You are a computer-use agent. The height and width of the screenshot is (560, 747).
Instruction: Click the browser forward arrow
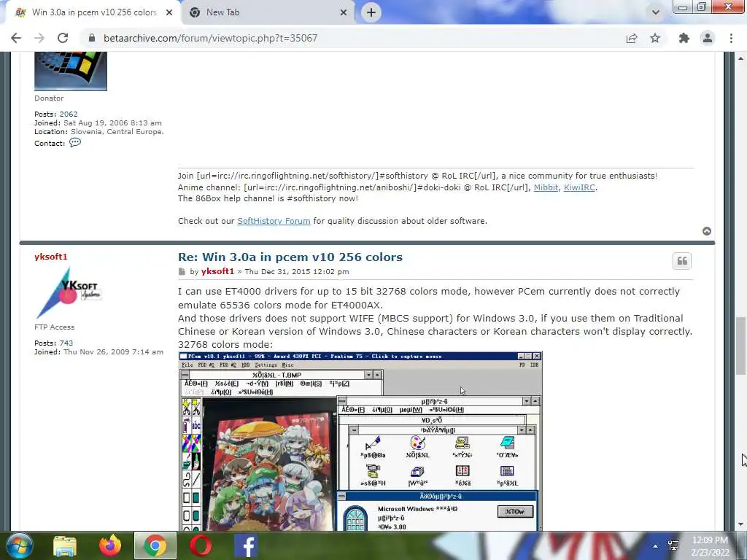coord(39,38)
